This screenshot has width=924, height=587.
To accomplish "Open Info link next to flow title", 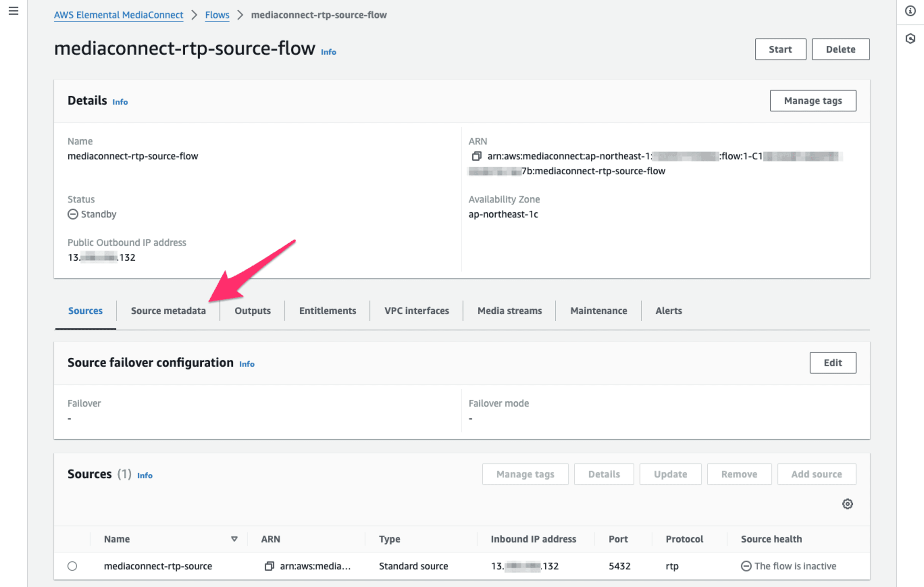I will coord(328,52).
